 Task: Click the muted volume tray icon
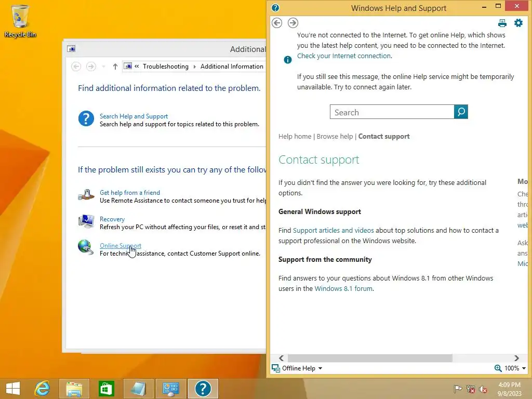coord(483,389)
